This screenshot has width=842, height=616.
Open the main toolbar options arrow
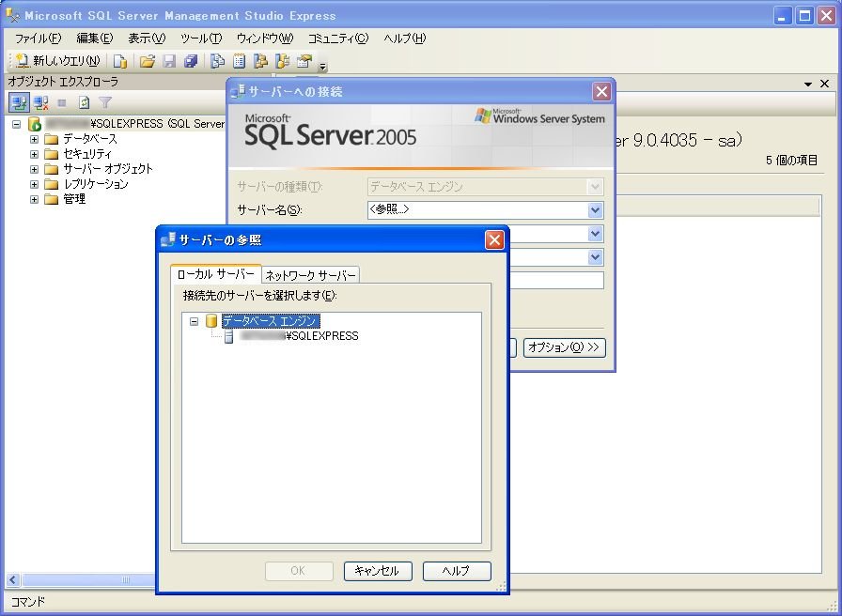coord(322,67)
